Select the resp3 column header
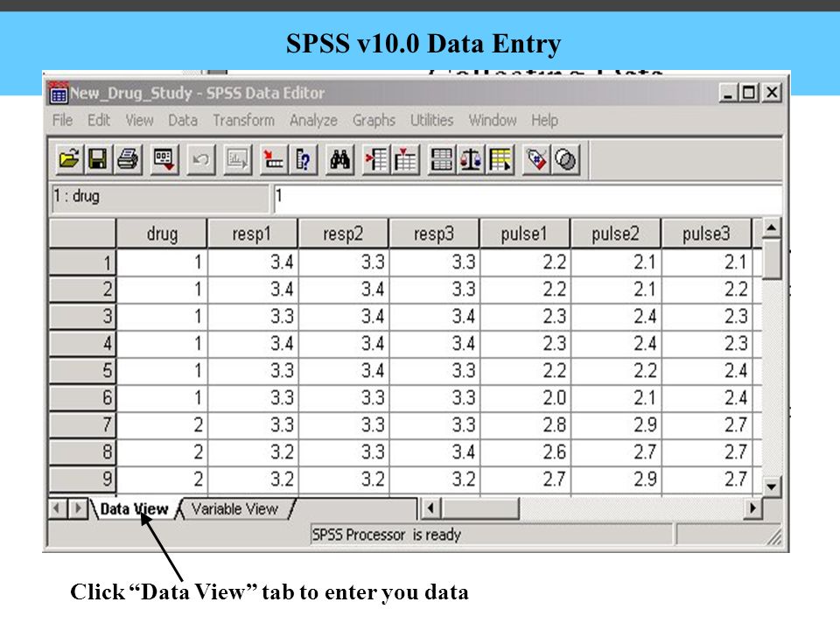Screen dimensions: 840x630 (x=434, y=234)
